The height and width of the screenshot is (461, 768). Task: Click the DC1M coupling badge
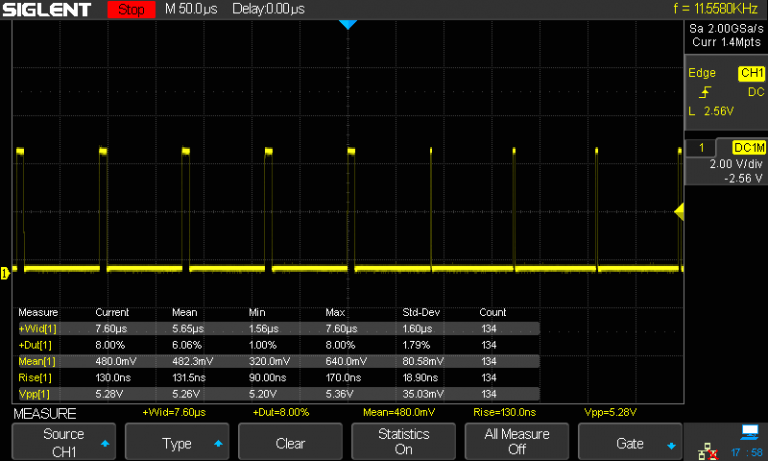[748, 147]
